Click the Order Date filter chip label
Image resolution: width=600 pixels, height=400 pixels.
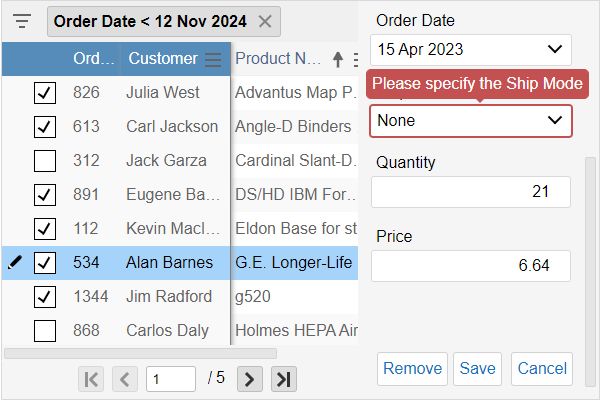[150, 21]
